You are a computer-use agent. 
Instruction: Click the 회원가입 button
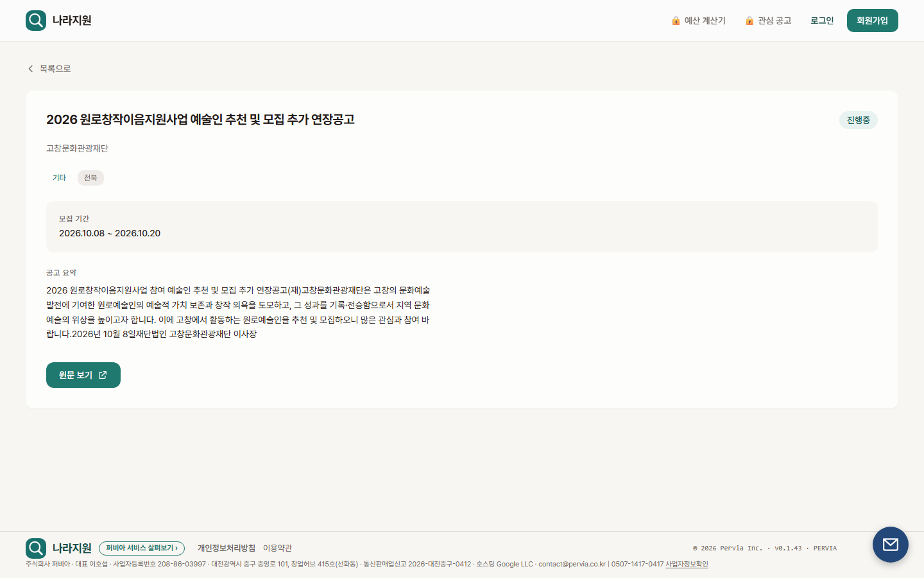873,21
